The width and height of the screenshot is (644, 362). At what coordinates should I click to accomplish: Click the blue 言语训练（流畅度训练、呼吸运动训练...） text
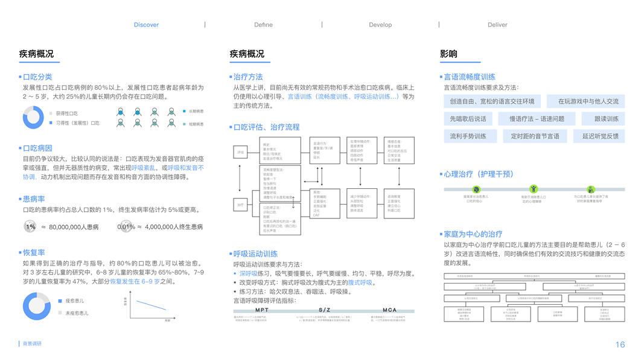343,97
